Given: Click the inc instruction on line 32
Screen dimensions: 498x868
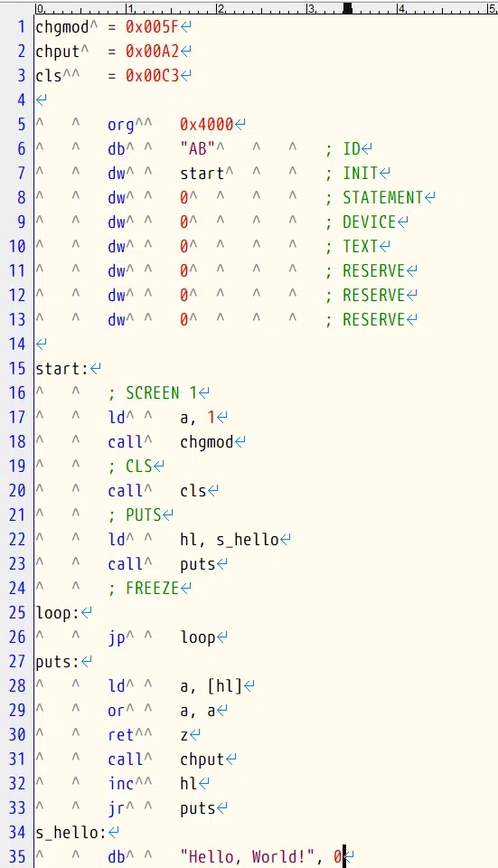Looking at the screenshot, I should pyautogui.click(x=121, y=783).
